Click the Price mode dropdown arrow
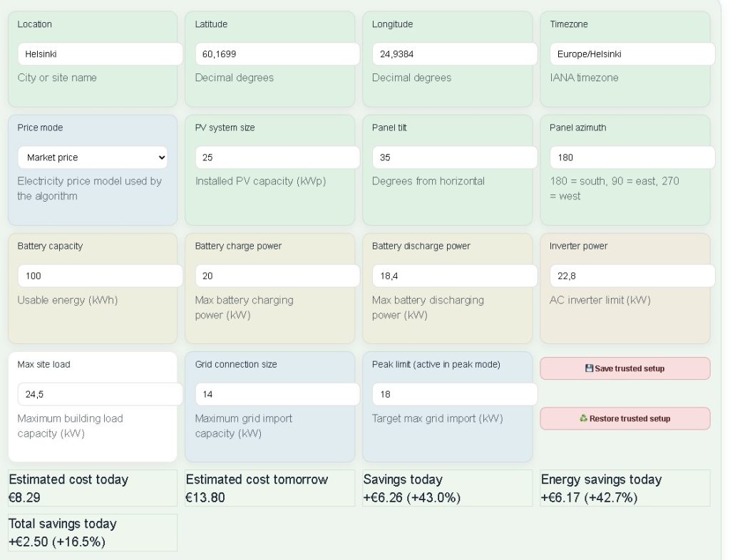The height and width of the screenshot is (560, 730). (162, 157)
